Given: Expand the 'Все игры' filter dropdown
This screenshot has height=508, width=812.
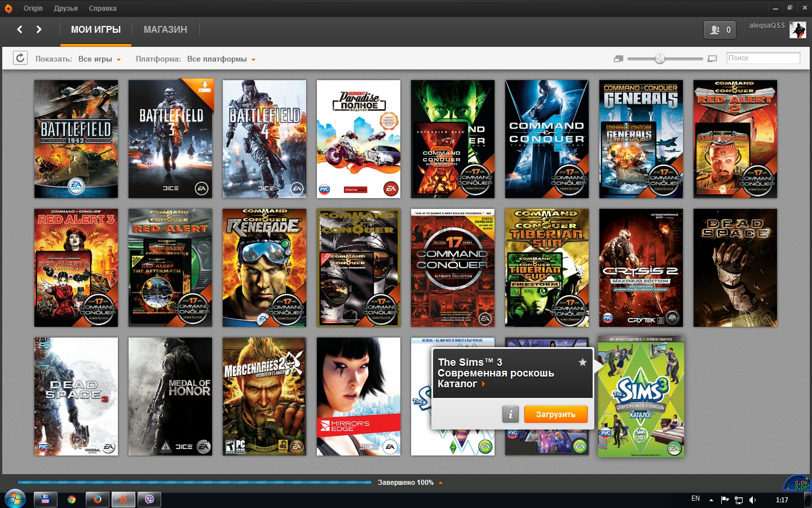Looking at the screenshot, I should pyautogui.click(x=100, y=59).
